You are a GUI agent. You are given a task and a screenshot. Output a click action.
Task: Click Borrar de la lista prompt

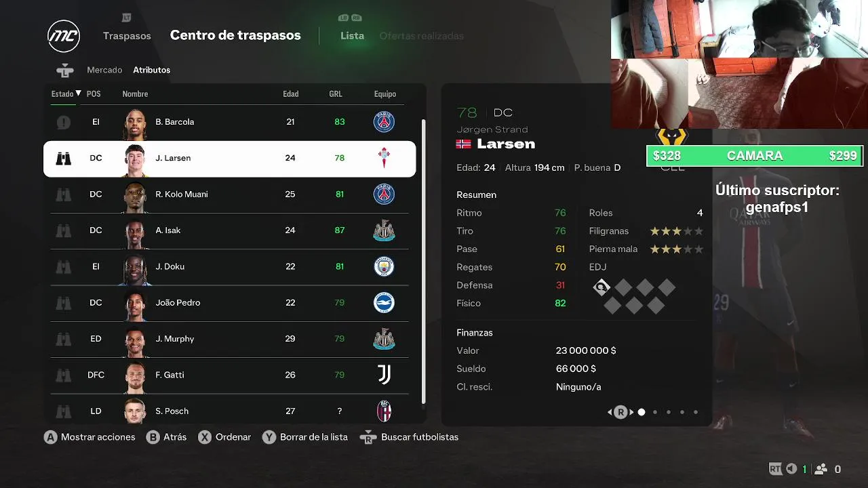314,437
